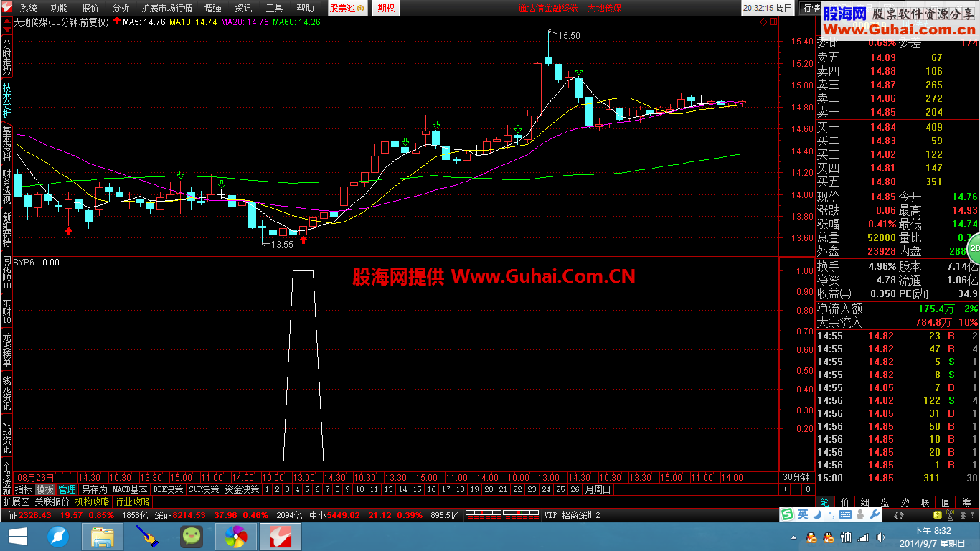This screenshot has width=980, height=551.
Task: Click 另存为 to save the template
Action: 94,489
